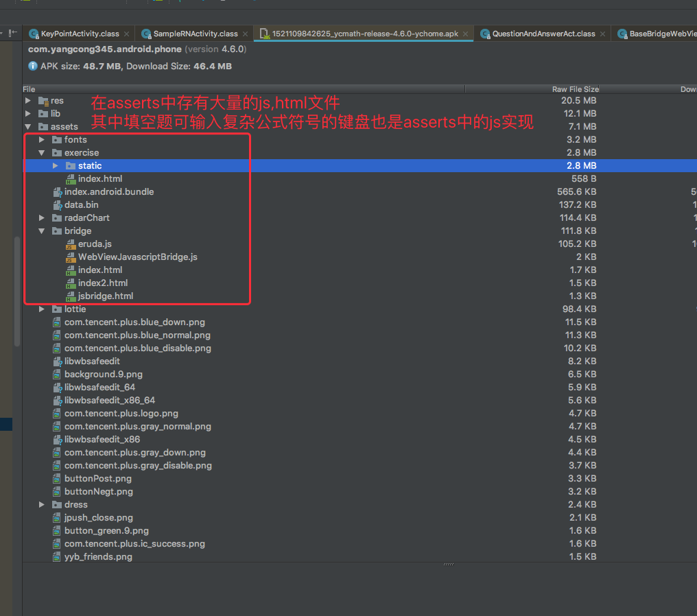697x616 pixels.
Task: Expand the lottie folder arrow
Action: coord(42,309)
